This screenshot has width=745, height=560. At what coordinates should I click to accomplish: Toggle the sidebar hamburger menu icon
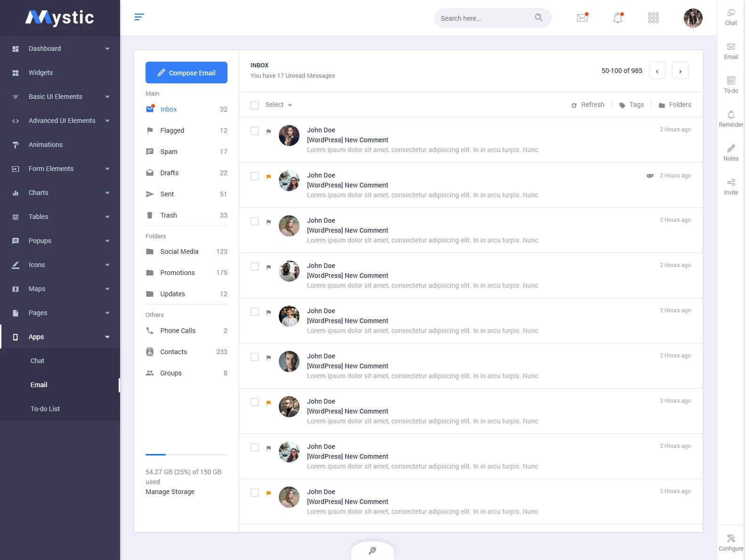point(139,17)
